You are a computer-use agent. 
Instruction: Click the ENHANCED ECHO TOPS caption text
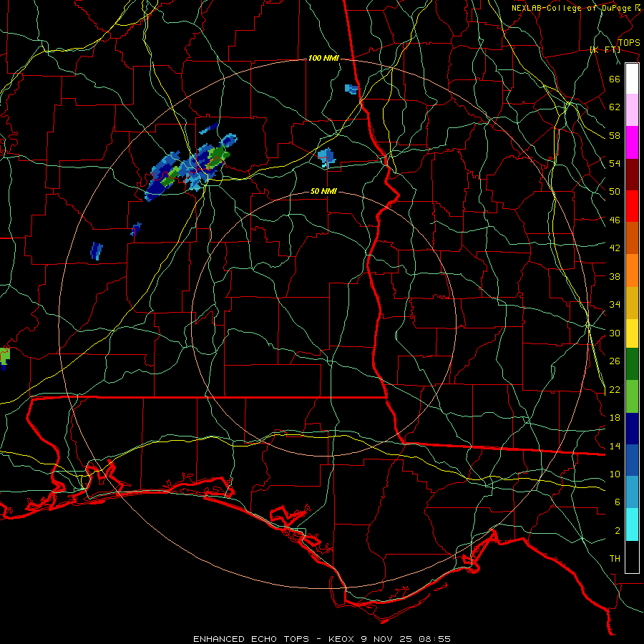(x=251, y=639)
